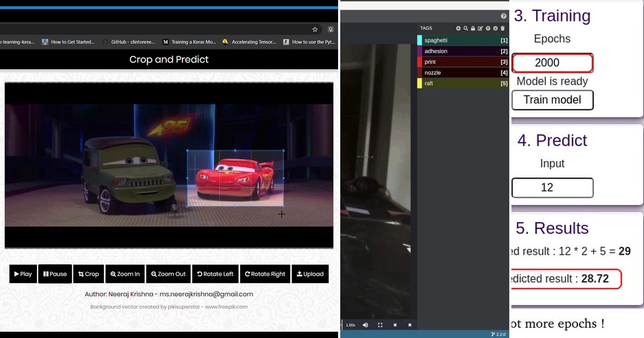Move tag up with the up-arrow icon

[x=488, y=28]
